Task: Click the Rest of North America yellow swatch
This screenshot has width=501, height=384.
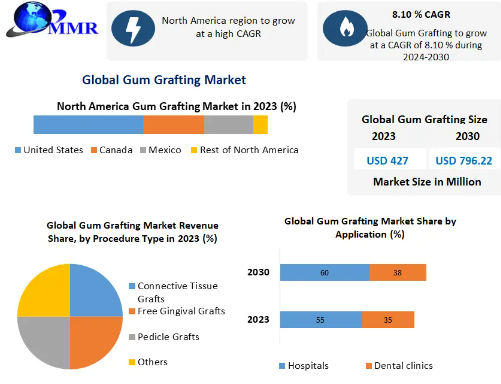Action: pos(194,150)
